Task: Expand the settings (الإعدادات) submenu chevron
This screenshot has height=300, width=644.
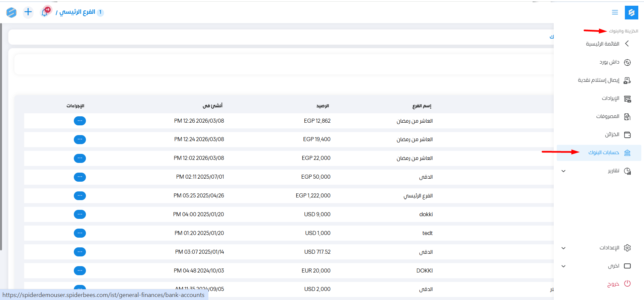Action: click(x=563, y=248)
